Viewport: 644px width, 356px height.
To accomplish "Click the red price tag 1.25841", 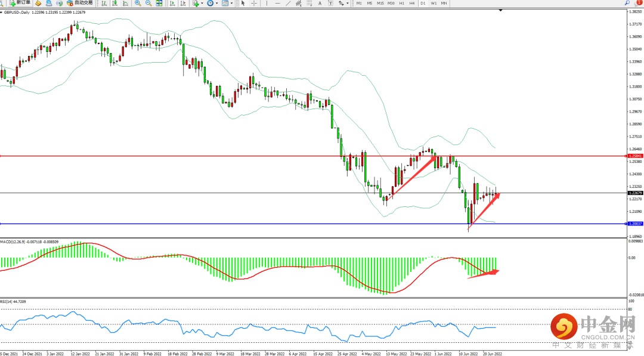I will pos(635,156).
